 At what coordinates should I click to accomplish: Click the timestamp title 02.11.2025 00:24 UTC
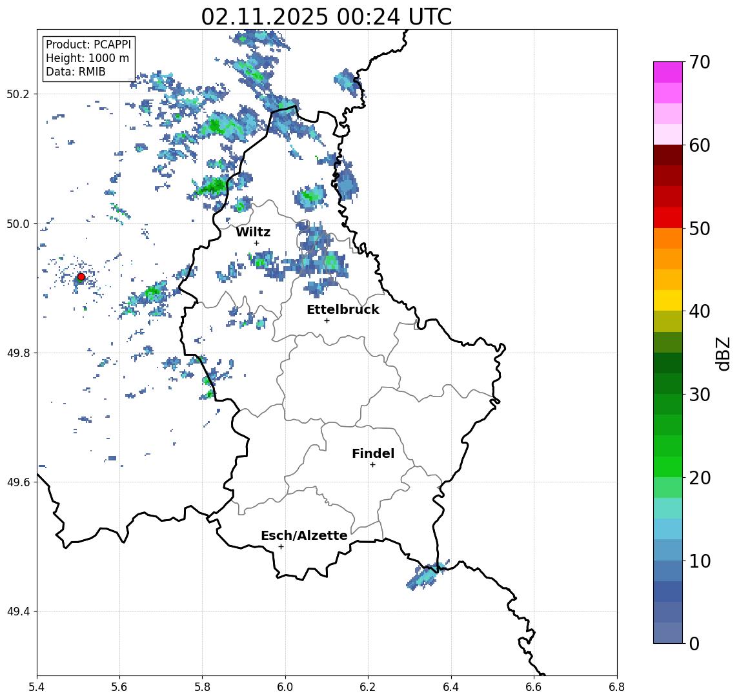tap(326, 17)
